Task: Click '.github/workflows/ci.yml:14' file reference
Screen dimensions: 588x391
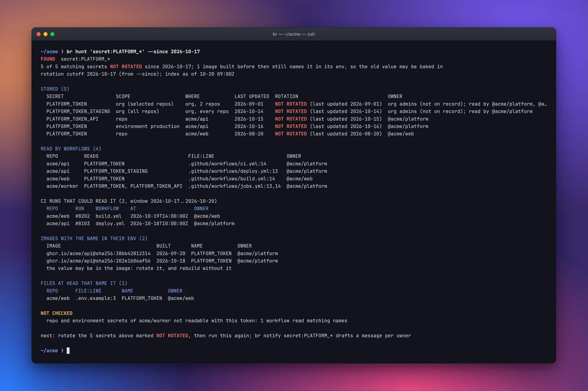Action: pyautogui.click(x=227, y=164)
